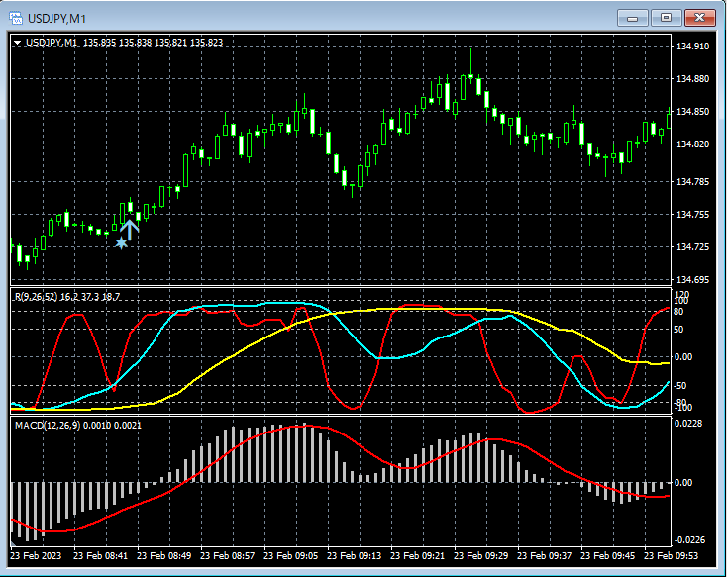Click the 0.0228 MACD scale value
Image resolution: width=728 pixels, height=577 pixels.
[x=690, y=425]
